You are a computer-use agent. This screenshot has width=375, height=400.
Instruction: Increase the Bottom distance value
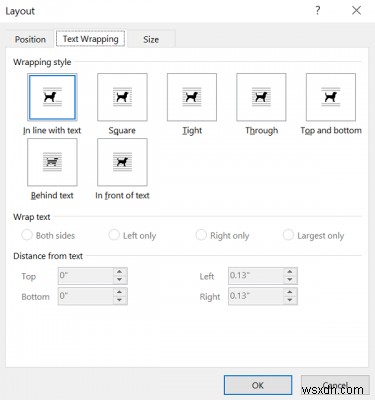(120, 292)
